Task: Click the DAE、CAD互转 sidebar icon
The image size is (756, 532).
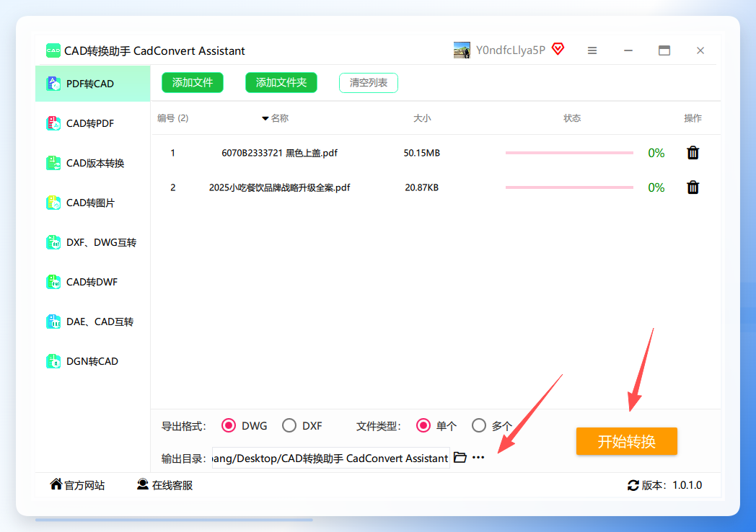Action: (x=53, y=322)
